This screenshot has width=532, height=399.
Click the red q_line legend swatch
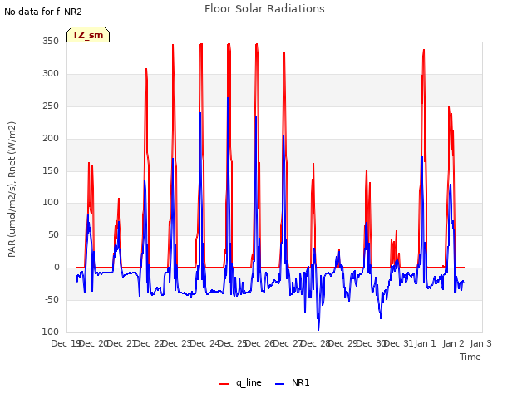(x=224, y=384)
